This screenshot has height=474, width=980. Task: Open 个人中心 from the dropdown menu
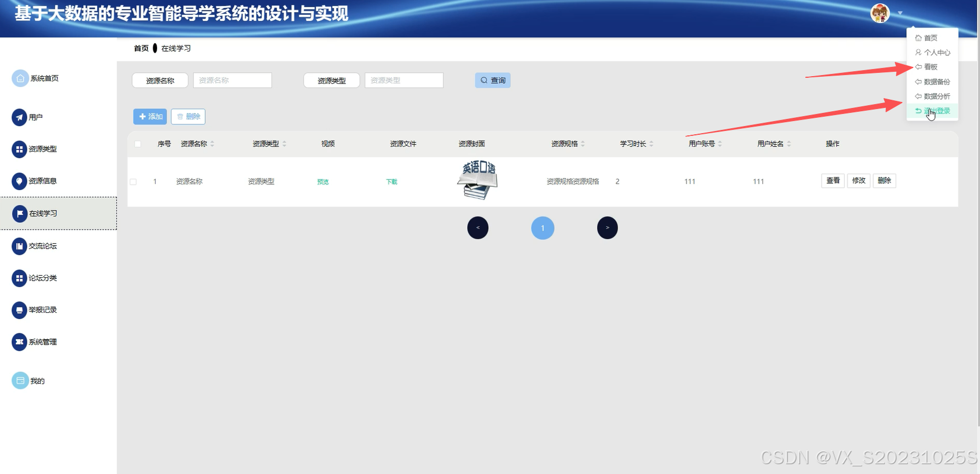(x=932, y=53)
